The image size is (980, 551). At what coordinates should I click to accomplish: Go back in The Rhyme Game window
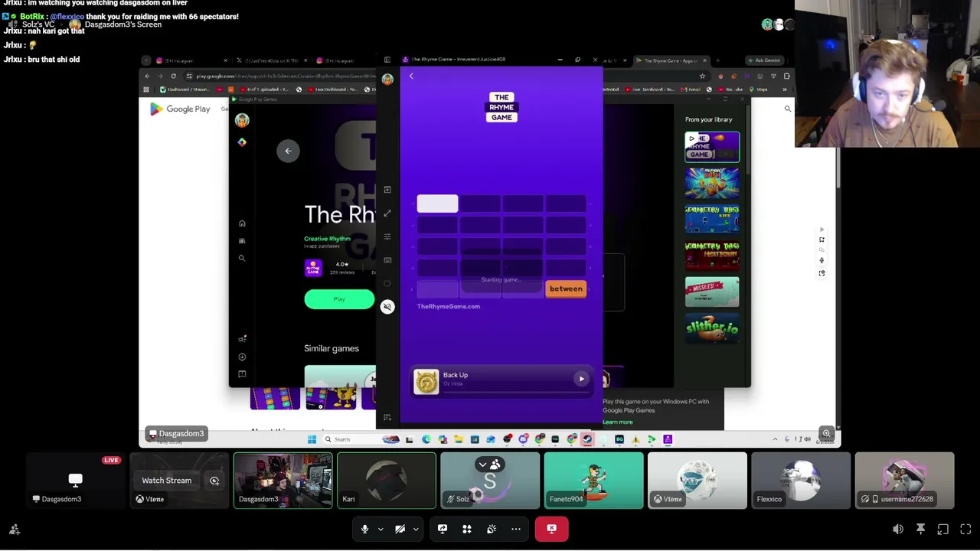pos(411,76)
